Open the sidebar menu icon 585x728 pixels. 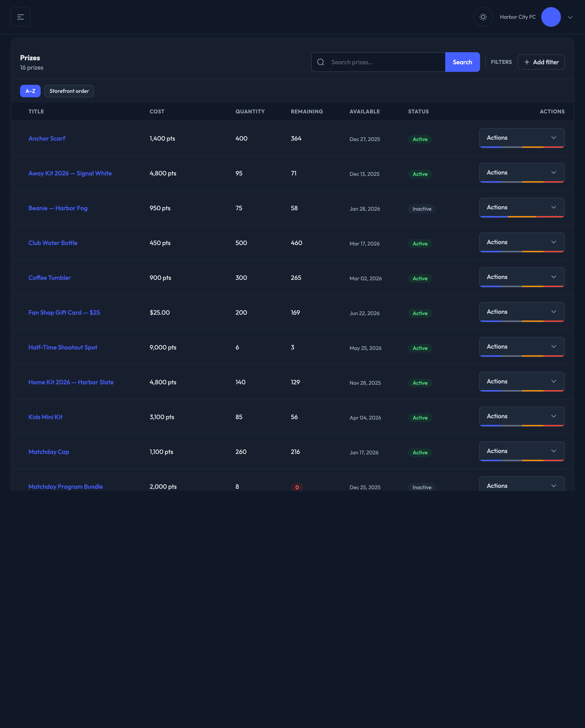tap(21, 17)
